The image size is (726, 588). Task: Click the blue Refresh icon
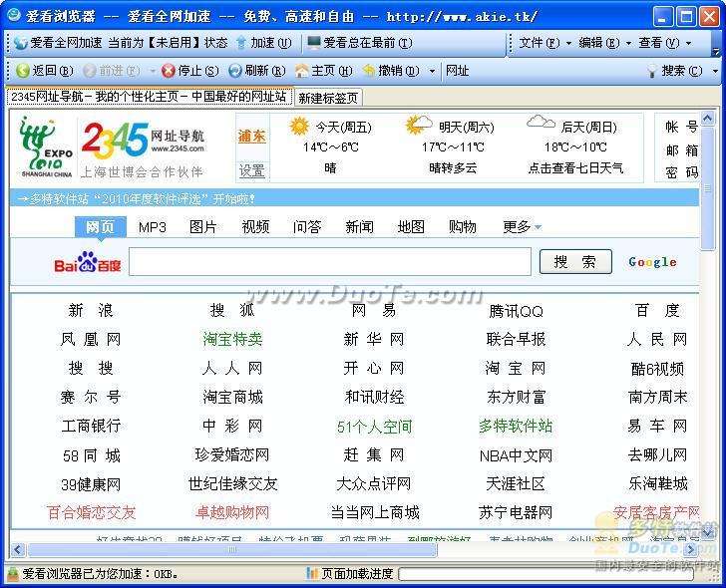[235, 71]
